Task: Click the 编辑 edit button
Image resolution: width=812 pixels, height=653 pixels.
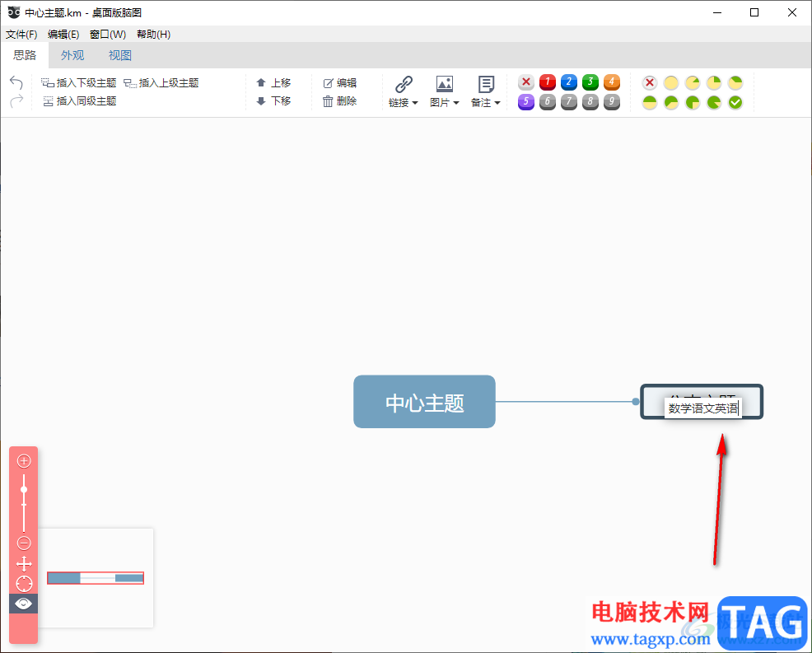Action: click(340, 83)
